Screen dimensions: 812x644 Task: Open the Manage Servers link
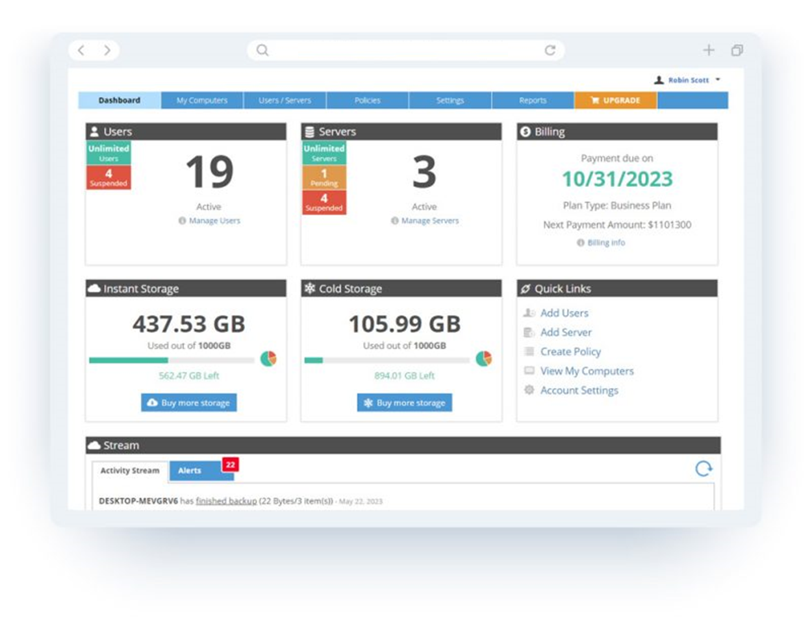pyautogui.click(x=429, y=221)
